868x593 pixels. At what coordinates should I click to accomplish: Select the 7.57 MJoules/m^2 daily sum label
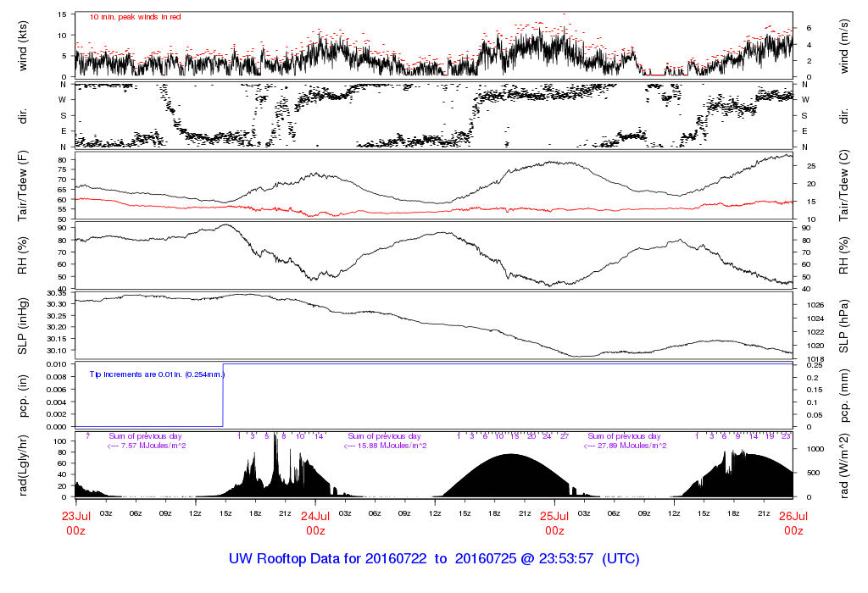point(147,446)
